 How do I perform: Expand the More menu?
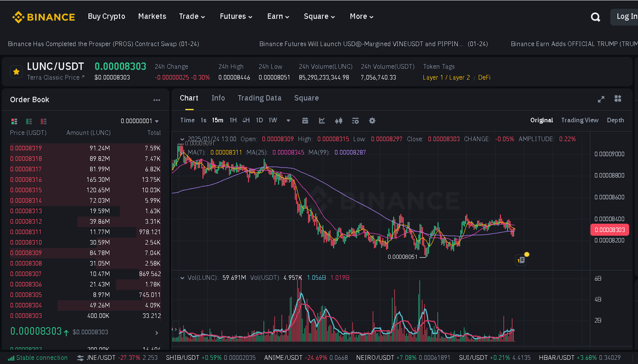point(362,16)
